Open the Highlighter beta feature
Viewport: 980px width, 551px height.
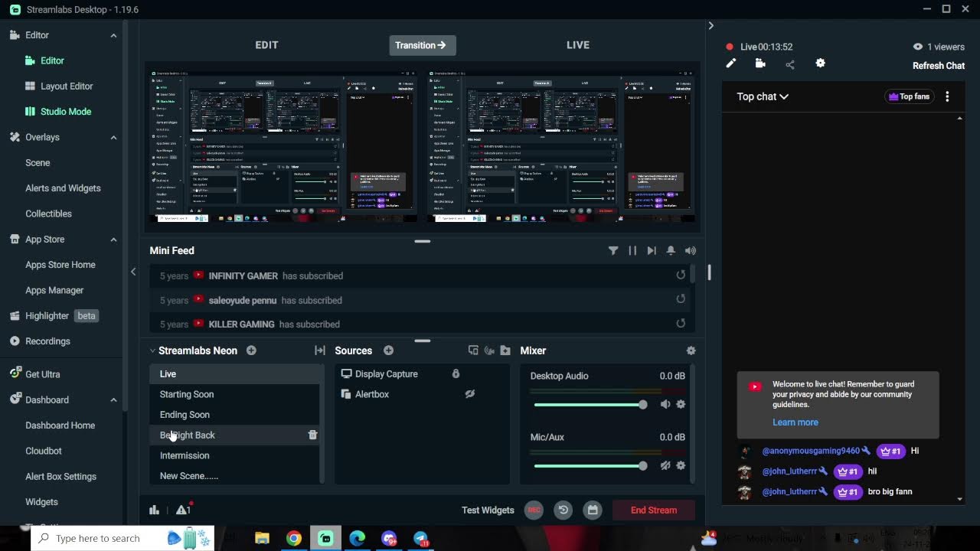point(54,315)
